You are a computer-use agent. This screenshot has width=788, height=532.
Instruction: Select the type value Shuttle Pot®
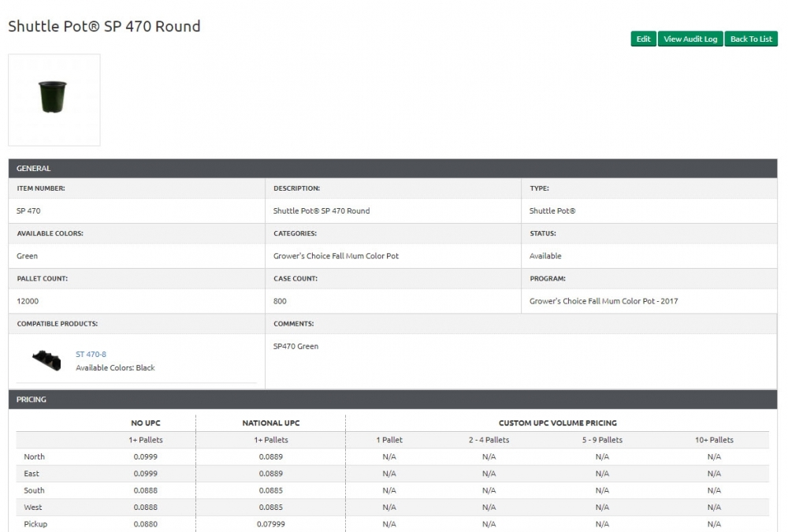point(552,210)
